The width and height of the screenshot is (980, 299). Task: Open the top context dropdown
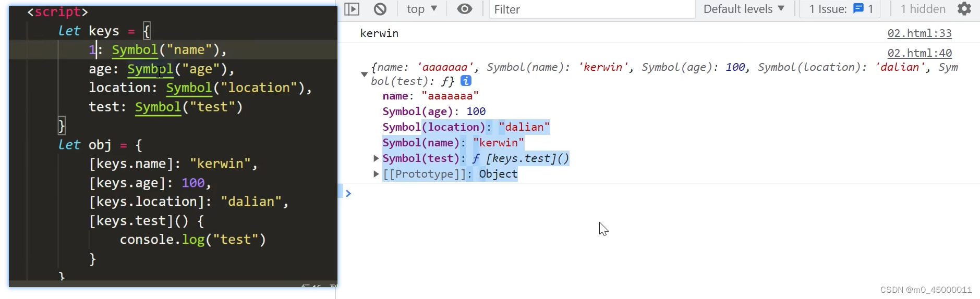(x=422, y=9)
